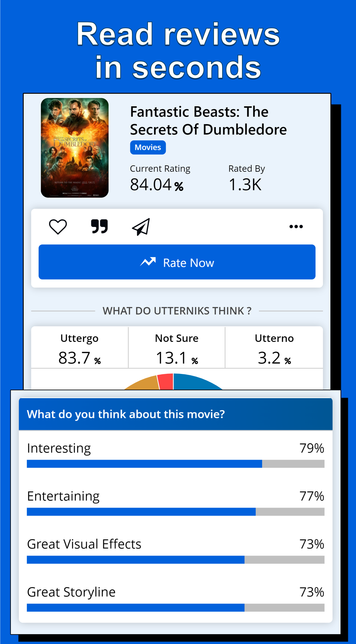Tap the 'Interesting' label
Viewport: 356px width, 644px height.
(x=59, y=448)
